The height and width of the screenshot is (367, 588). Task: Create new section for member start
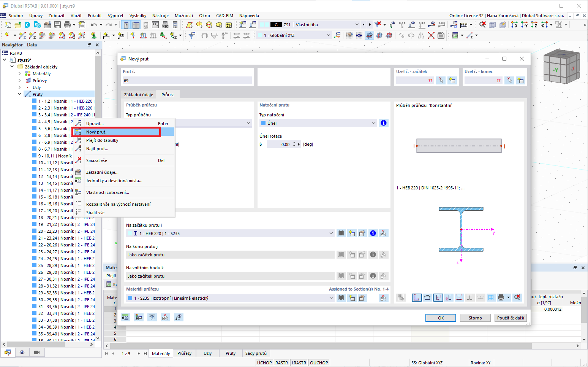[x=352, y=233]
